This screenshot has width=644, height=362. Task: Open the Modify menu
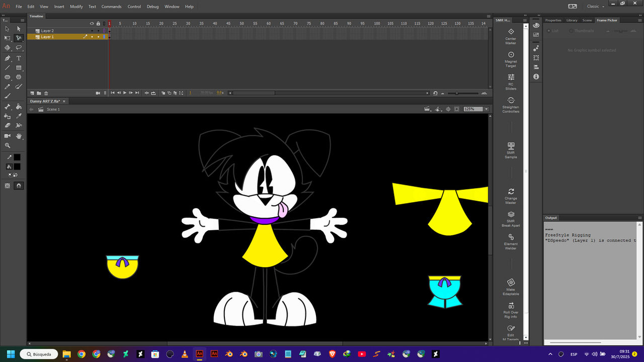click(x=76, y=7)
